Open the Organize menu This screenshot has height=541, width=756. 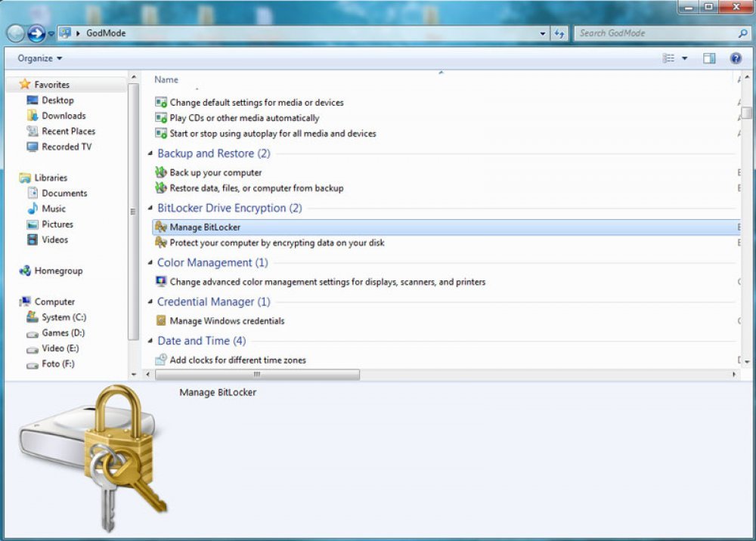click(39, 58)
